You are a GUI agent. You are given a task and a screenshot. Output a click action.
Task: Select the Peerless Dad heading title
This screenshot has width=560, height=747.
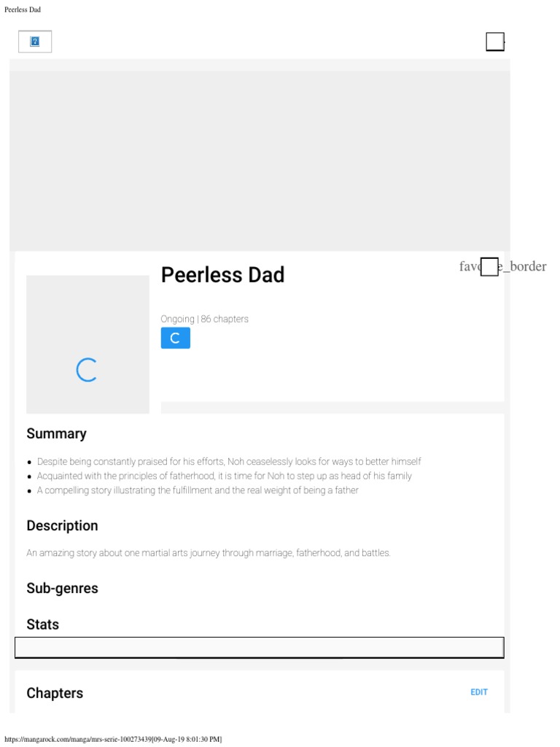click(222, 275)
